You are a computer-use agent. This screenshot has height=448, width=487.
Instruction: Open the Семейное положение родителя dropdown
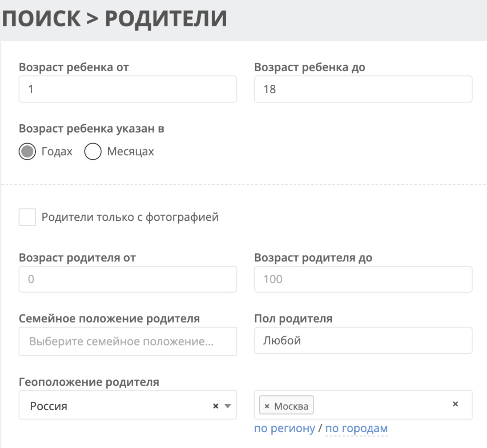coord(127,341)
